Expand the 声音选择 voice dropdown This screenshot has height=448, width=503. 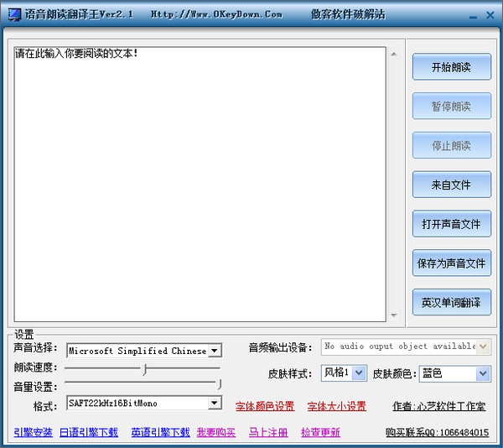[215, 351]
